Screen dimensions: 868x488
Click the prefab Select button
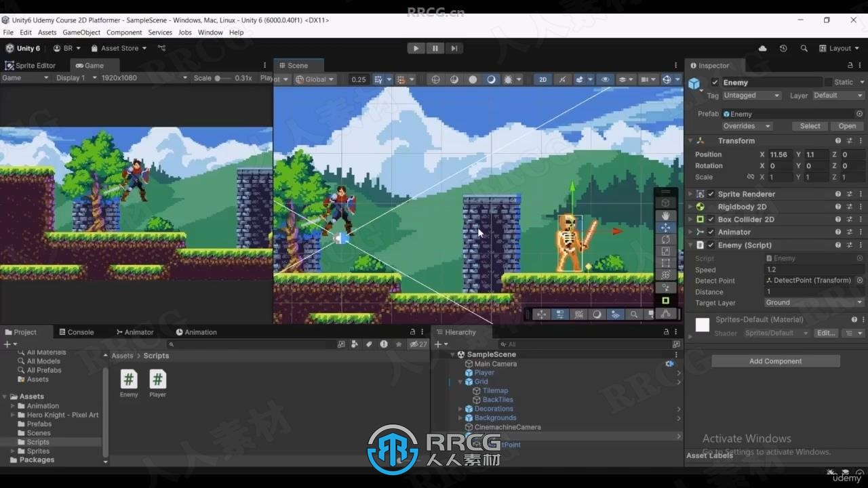810,126
